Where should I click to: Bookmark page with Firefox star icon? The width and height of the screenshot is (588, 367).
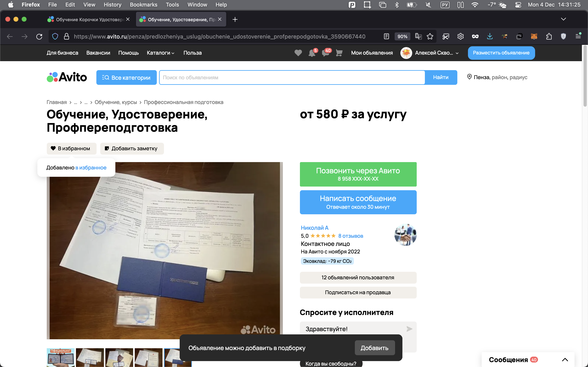(430, 36)
